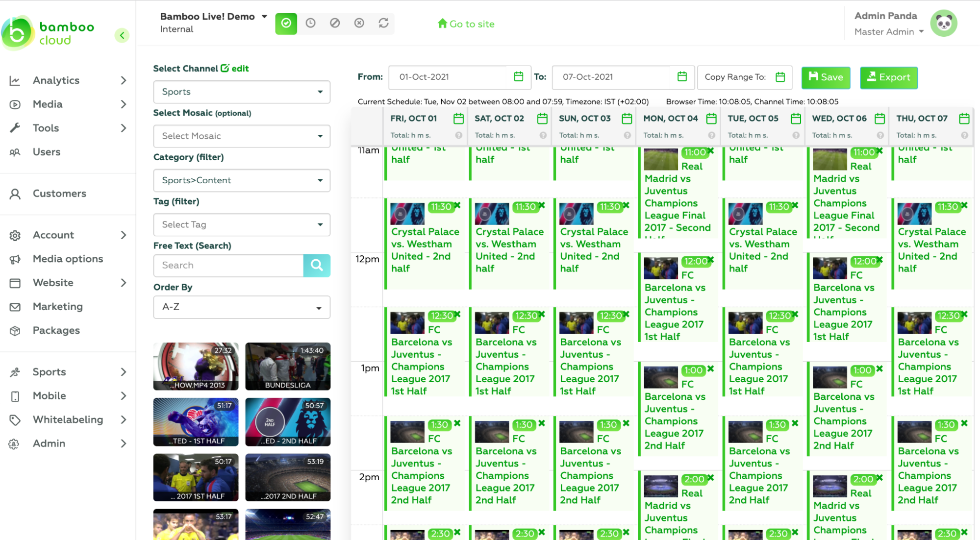The width and height of the screenshot is (980, 540).
Task: Expand the Order By A-Z dropdown
Action: [320, 307]
